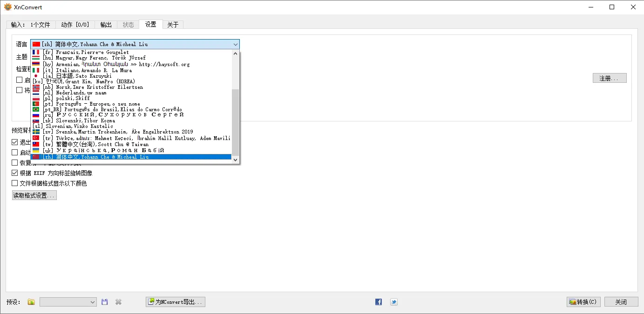Screen dimensions: 644x314
Task: Switch to the 动作 [0/0] tab
Action: coord(75,25)
